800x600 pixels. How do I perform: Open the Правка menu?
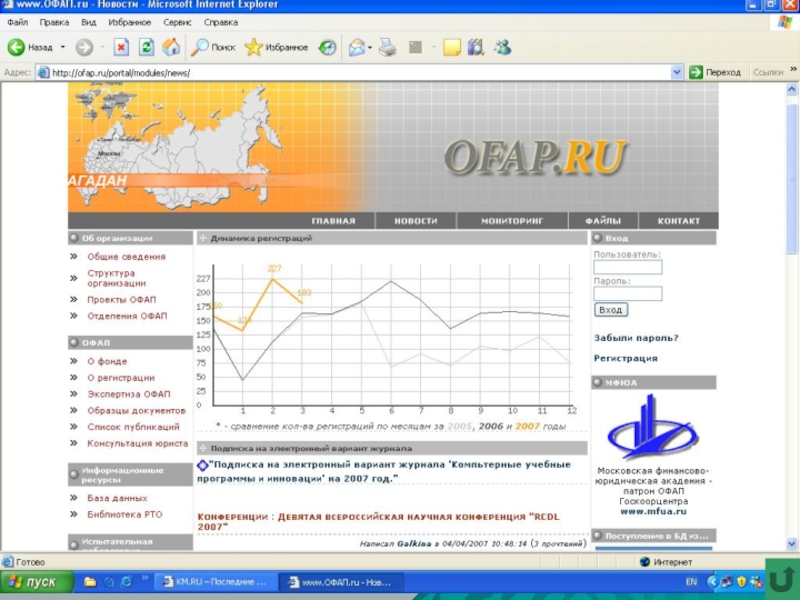click(54, 22)
